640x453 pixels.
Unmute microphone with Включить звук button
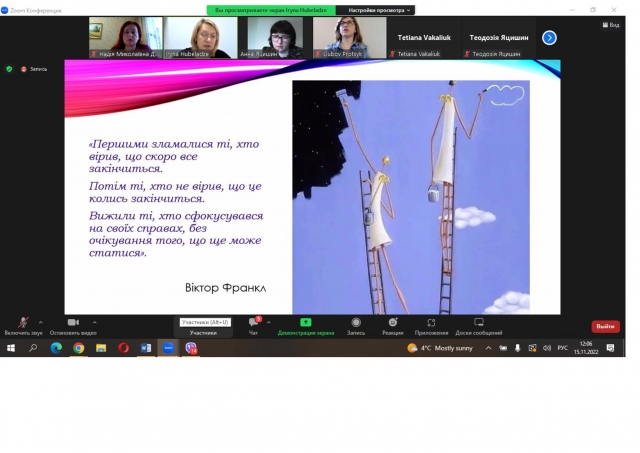23,326
